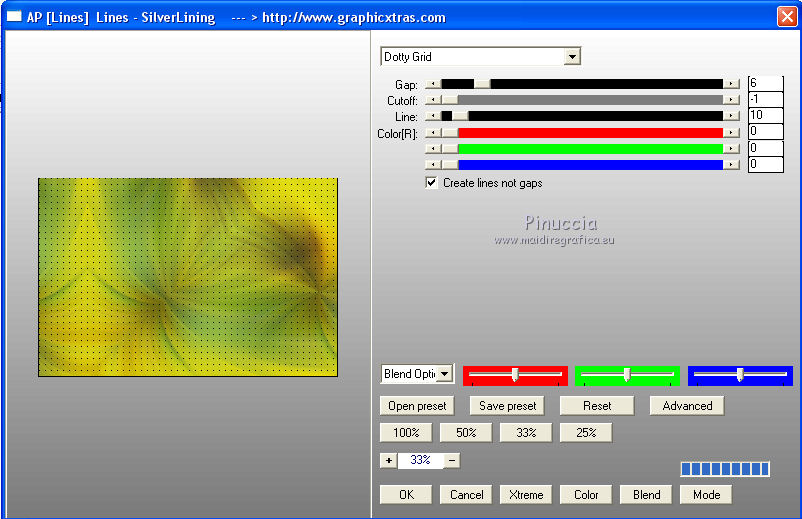The image size is (802, 519).
Task: Click the Cutoff slider thumb
Action: pyautogui.click(x=450, y=100)
